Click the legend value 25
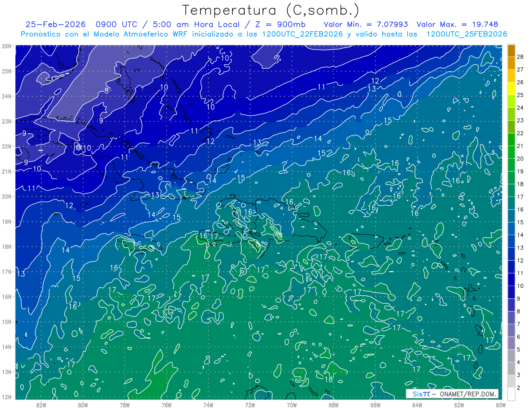Screen dimensions: 532x411 coord(520,95)
